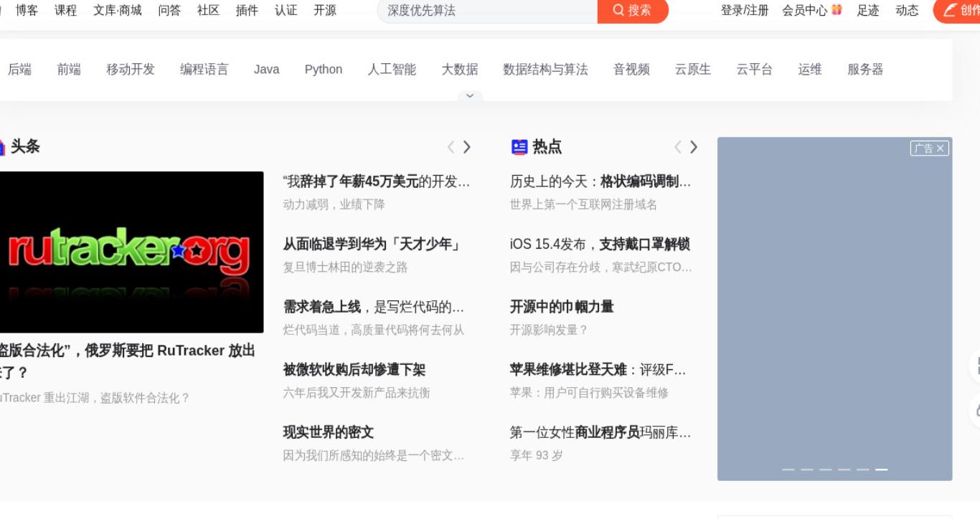980x519 pixels.
Task: Open the 插件 menu entry
Action: pos(248,10)
